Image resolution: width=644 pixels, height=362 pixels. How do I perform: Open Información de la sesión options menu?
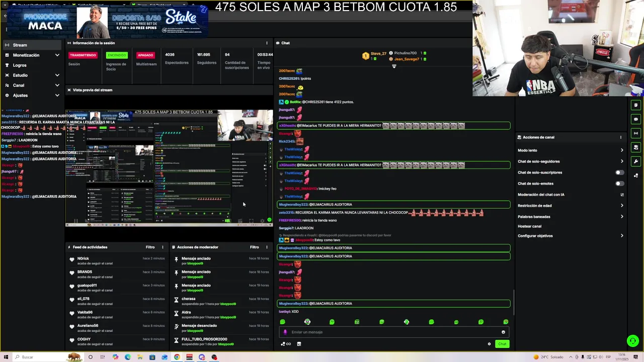[x=267, y=43]
